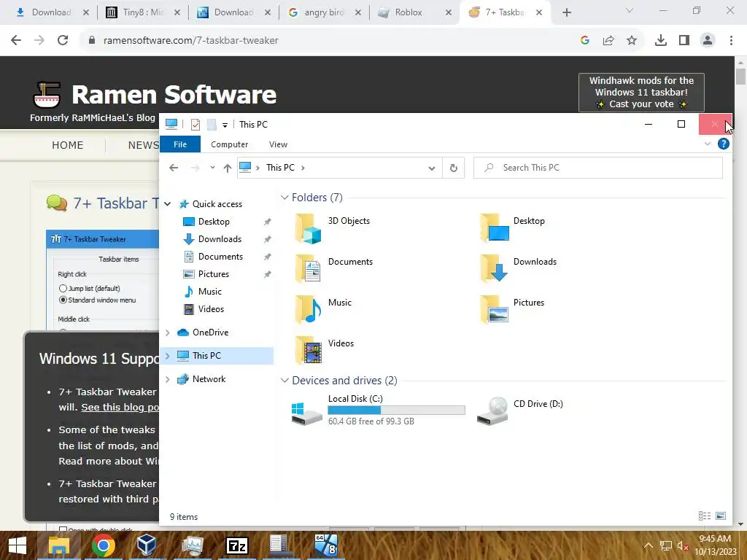Open Customize Quick Access Toolbar dropdown
This screenshot has width=747, height=560.
click(x=225, y=125)
